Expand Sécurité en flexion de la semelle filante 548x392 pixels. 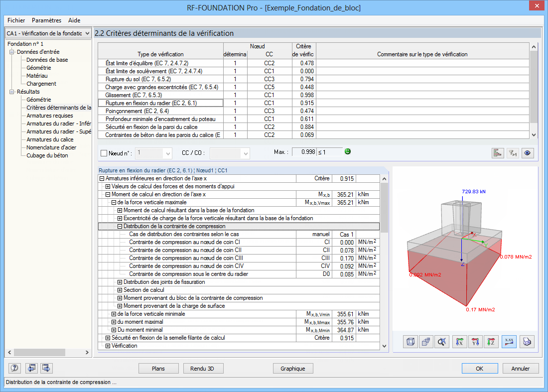pyautogui.click(x=108, y=338)
